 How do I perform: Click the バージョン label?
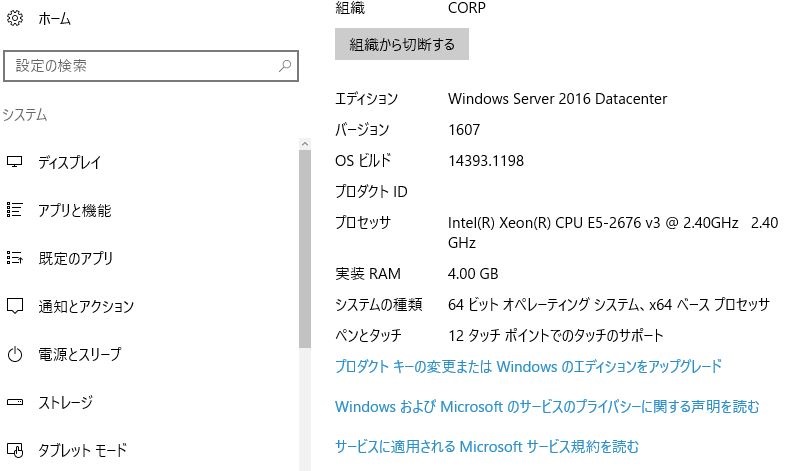point(362,130)
